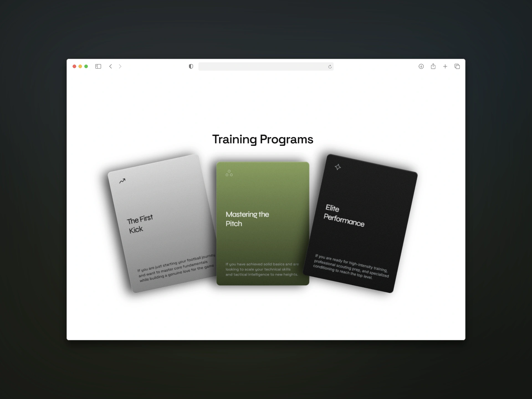The width and height of the screenshot is (532, 399).
Task: Open The First Kick program card title
Action: pos(139,224)
